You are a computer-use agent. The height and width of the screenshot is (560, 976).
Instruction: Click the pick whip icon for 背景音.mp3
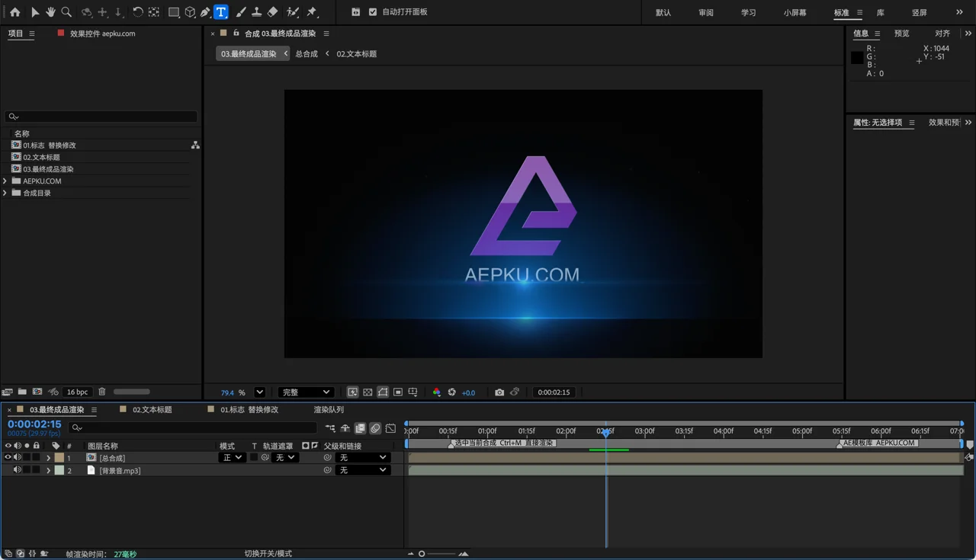click(327, 470)
